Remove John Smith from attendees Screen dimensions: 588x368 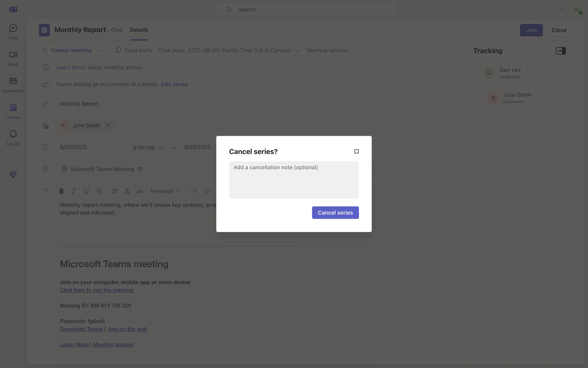[108, 125]
